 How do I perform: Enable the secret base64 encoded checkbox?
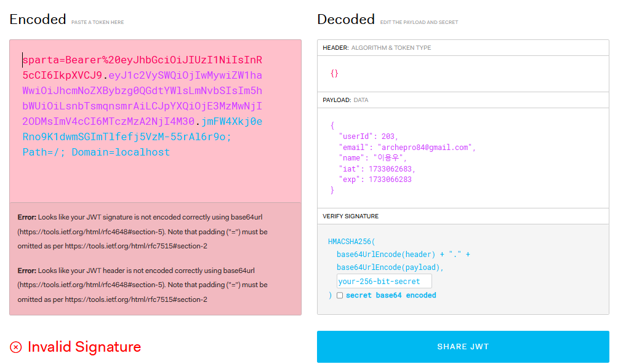[x=340, y=296]
